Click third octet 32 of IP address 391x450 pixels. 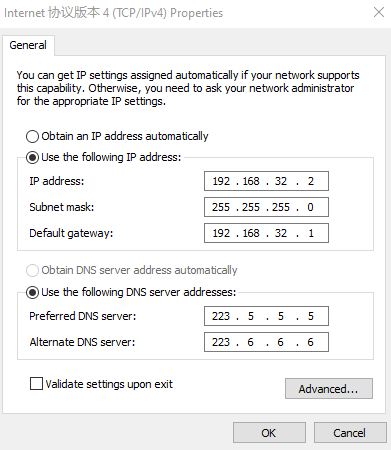[x=281, y=181]
